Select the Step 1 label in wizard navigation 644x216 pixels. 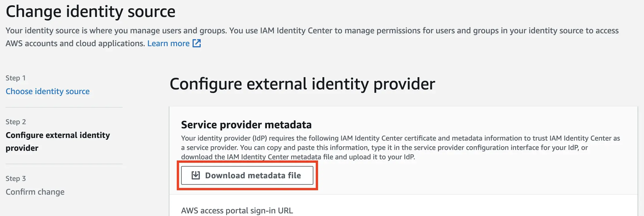(16, 78)
